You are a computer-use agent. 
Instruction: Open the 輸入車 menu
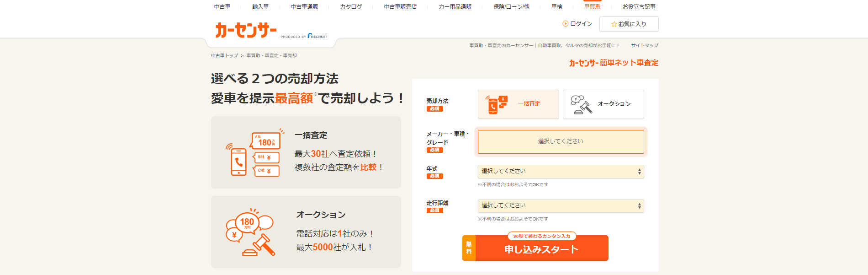tap(260, 7)
